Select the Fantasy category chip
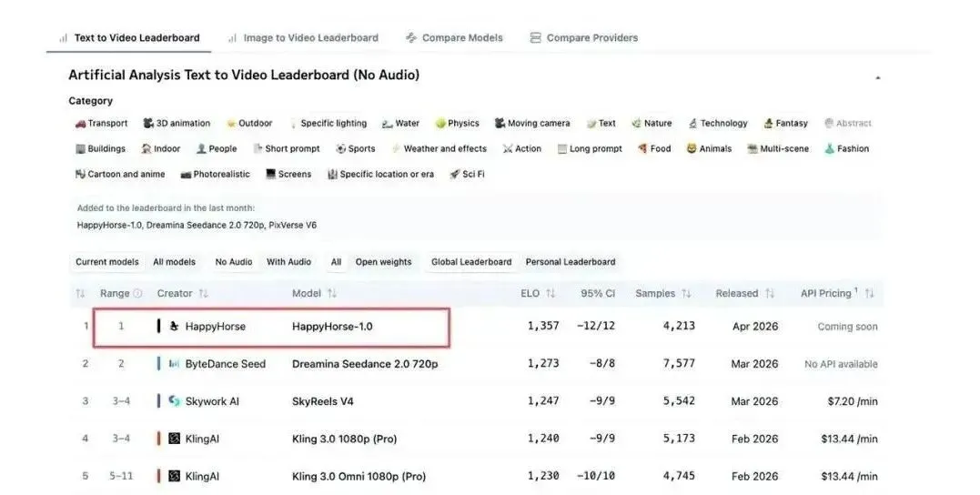 [785, 123]
